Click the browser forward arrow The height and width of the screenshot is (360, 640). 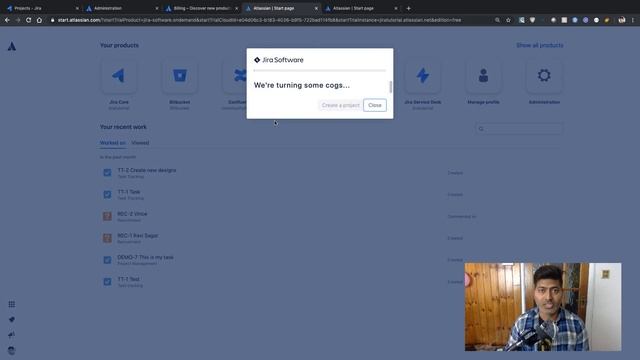pos(18,20)
